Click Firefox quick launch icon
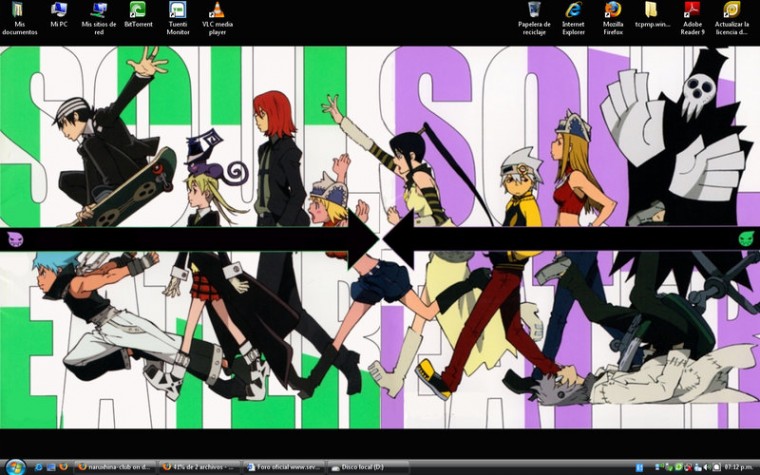Screen dimensions: 760x475 click(x=63, y=467)
